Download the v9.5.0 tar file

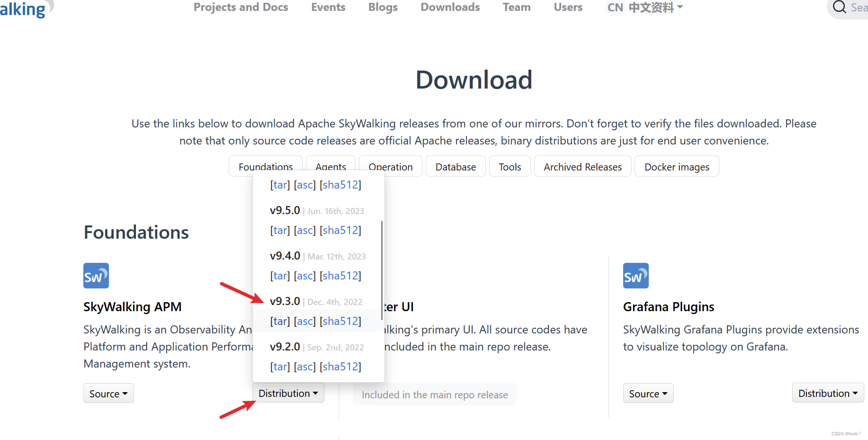point(280,230)
